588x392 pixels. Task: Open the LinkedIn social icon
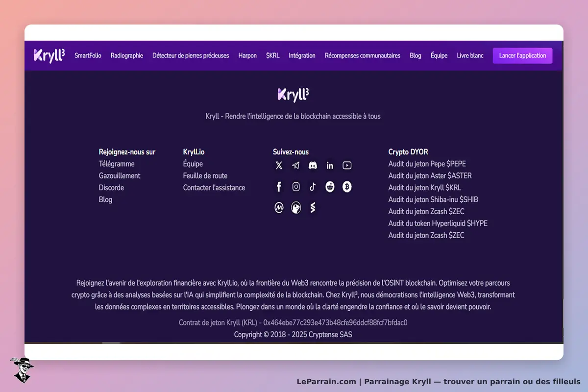[x=330, y=166]
